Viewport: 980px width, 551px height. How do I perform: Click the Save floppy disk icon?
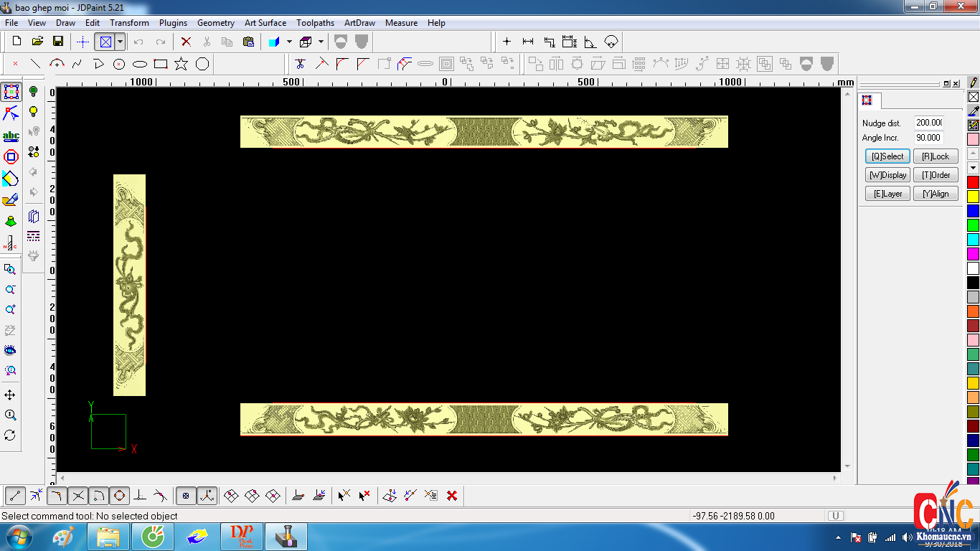click(x=58, y=42)
